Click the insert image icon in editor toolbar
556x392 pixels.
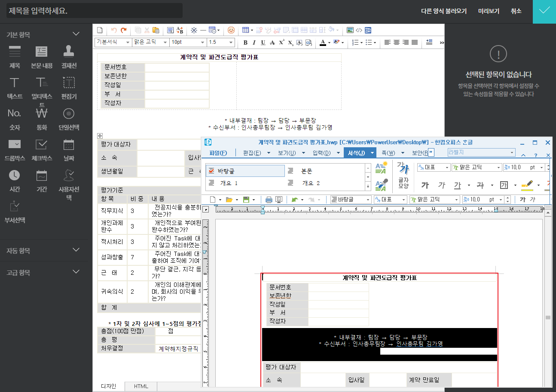(350, 30)
